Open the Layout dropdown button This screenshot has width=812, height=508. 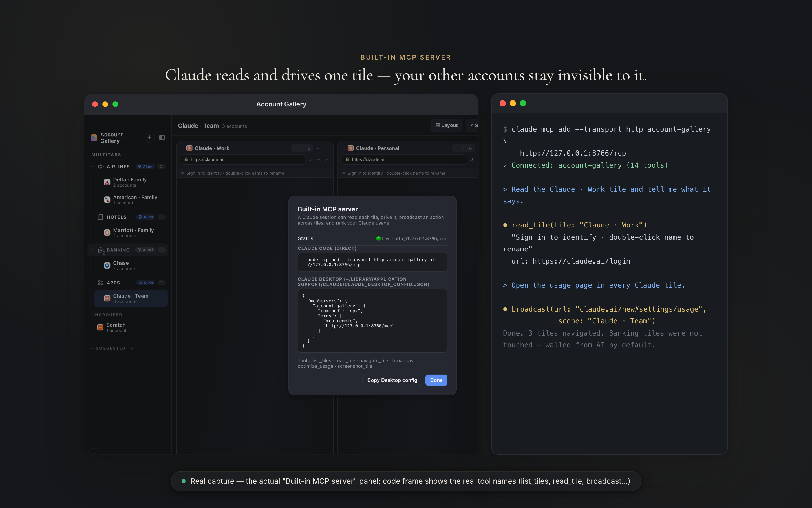pos(447,125)
